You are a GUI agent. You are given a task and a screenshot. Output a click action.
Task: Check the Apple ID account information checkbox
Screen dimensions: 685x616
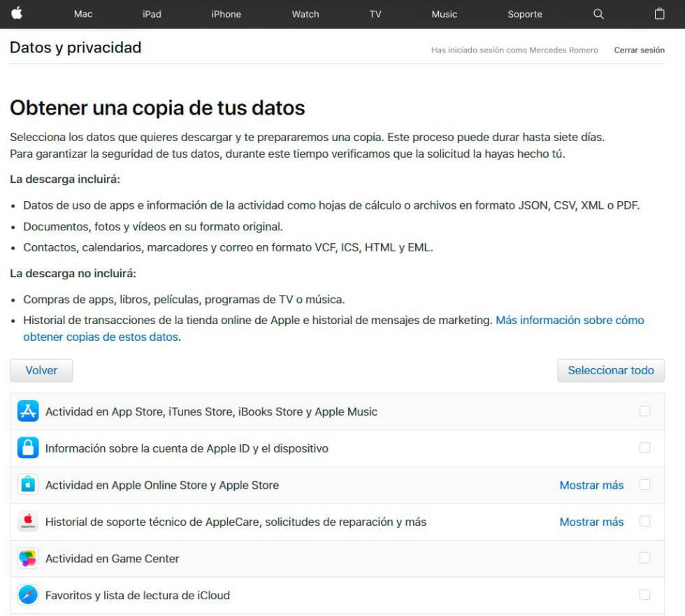(644, 448)
